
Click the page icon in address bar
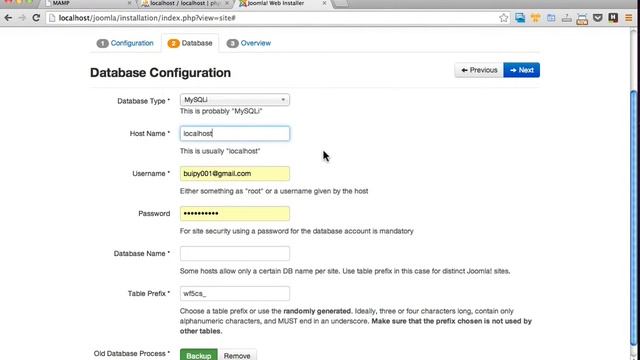52,18
